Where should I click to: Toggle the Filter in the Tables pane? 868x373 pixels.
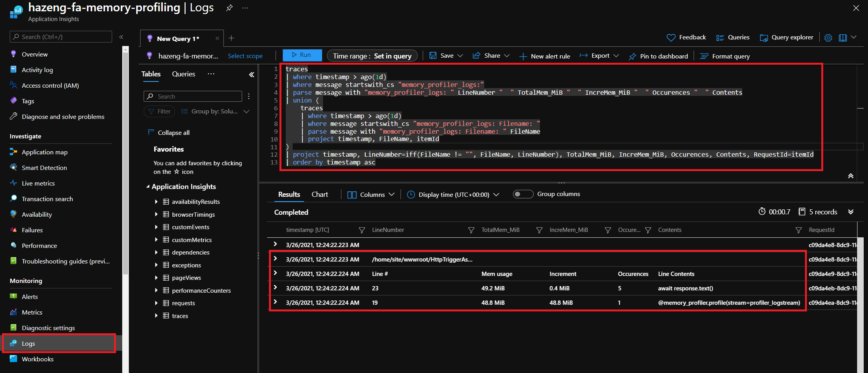tap(159, 111)
